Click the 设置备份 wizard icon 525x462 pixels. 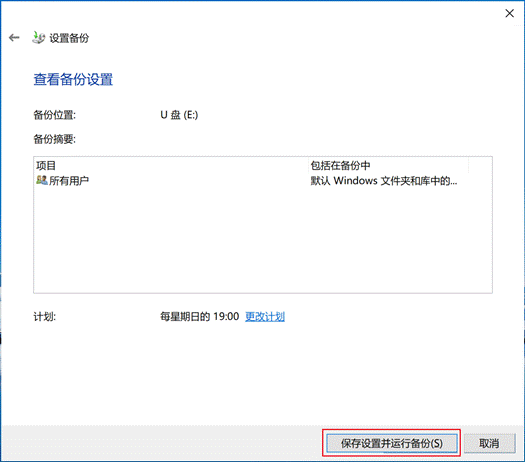tap(38, 37)
